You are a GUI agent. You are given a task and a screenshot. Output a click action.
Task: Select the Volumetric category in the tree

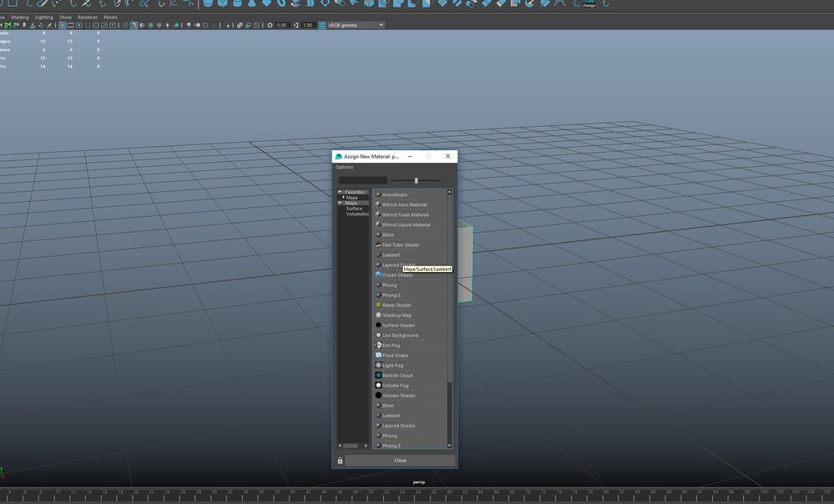click(x=357, y=214)
